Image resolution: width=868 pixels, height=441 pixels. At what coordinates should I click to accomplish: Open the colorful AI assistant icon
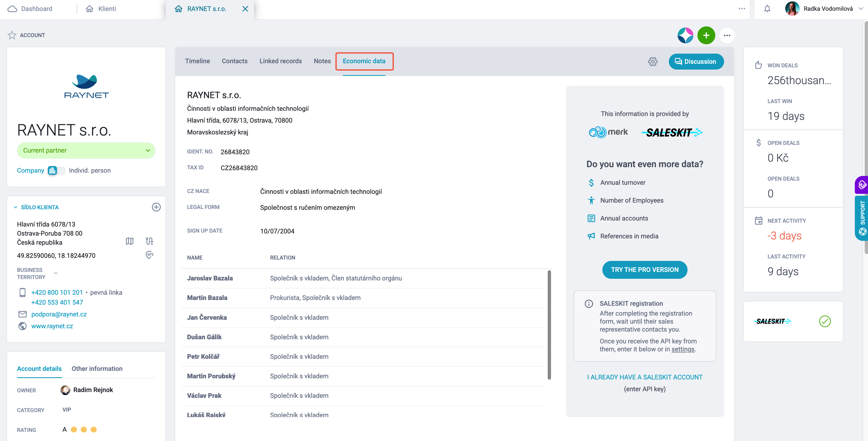tap(685, 35)
